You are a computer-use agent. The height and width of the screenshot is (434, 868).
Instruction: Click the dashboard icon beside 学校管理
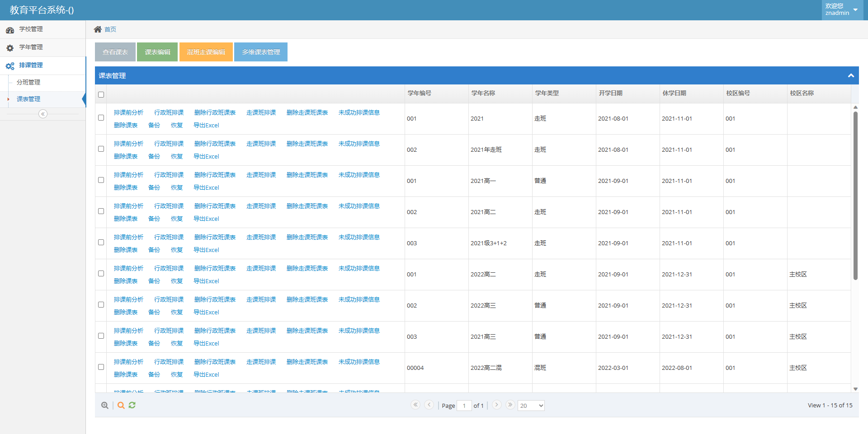[x=10, y=30]
